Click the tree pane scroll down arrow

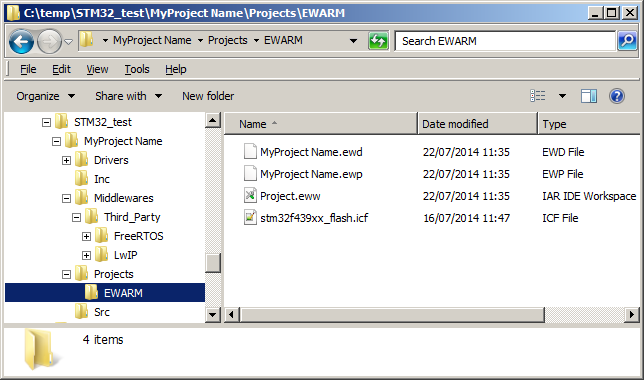pyautogui.click(x=213, y=315)
